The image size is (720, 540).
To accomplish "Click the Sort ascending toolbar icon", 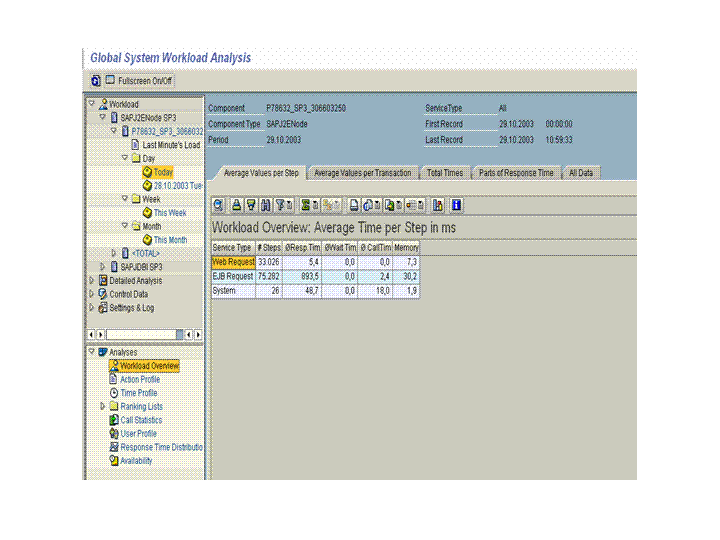I will 236,205.
